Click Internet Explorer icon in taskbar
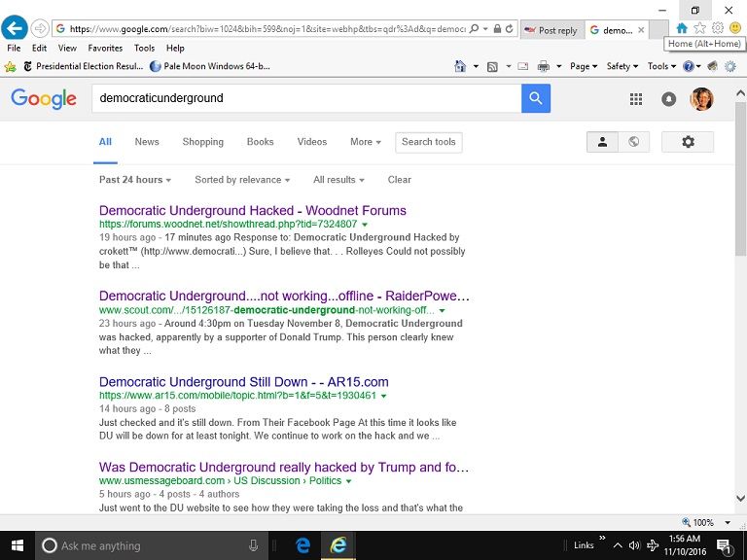Viewport: 747px width, 560px height. point(338,545)
